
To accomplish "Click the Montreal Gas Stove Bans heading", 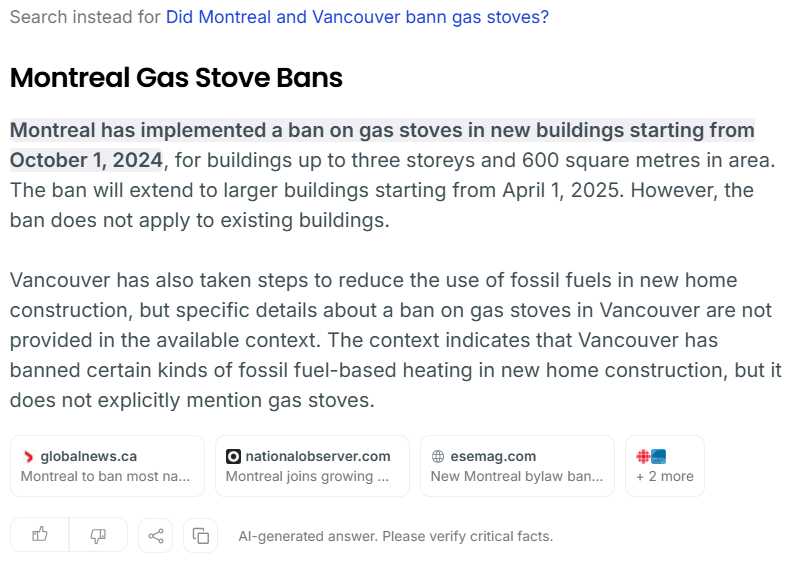I will [176, 78].
